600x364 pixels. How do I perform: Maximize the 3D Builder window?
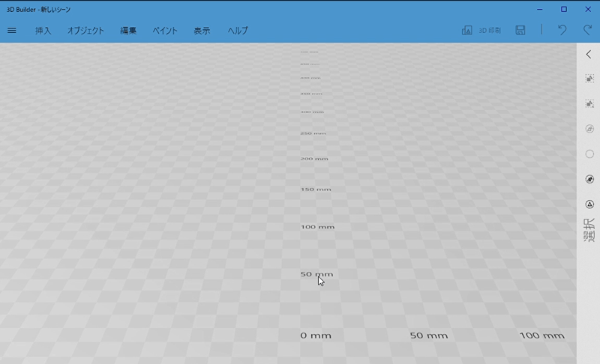point(564,9)
